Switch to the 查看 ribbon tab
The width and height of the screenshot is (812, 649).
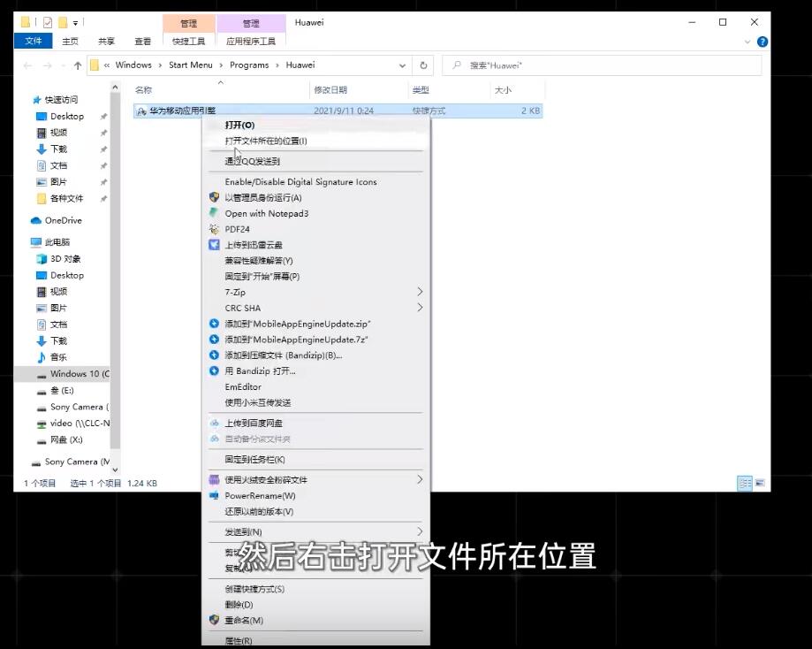(x=142, y=40)
